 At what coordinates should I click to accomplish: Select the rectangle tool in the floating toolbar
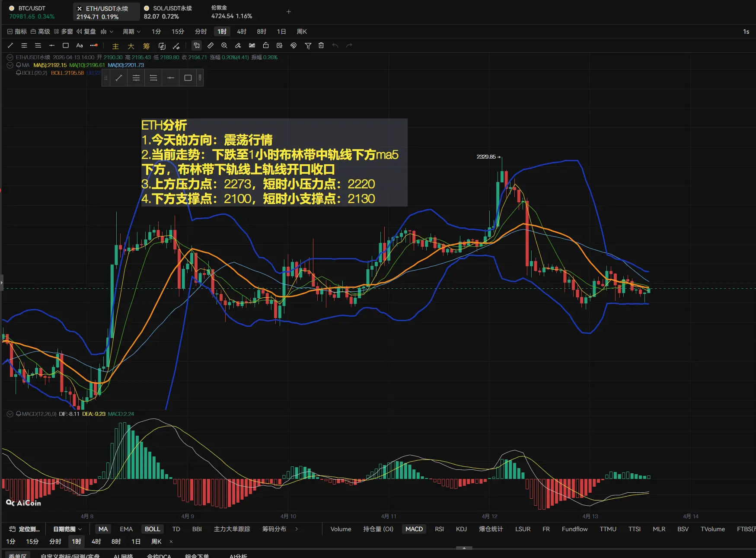188,78
